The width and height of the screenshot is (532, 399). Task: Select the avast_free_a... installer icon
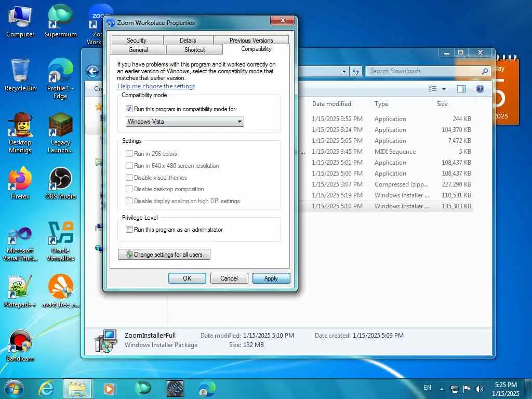coord(60,291)
